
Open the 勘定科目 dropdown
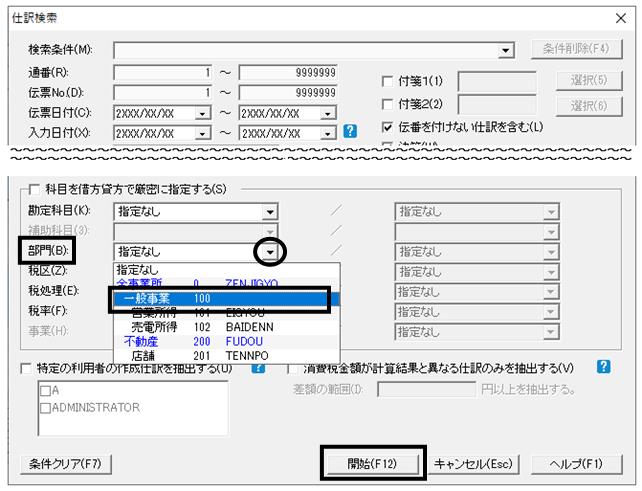pos(269,211)
